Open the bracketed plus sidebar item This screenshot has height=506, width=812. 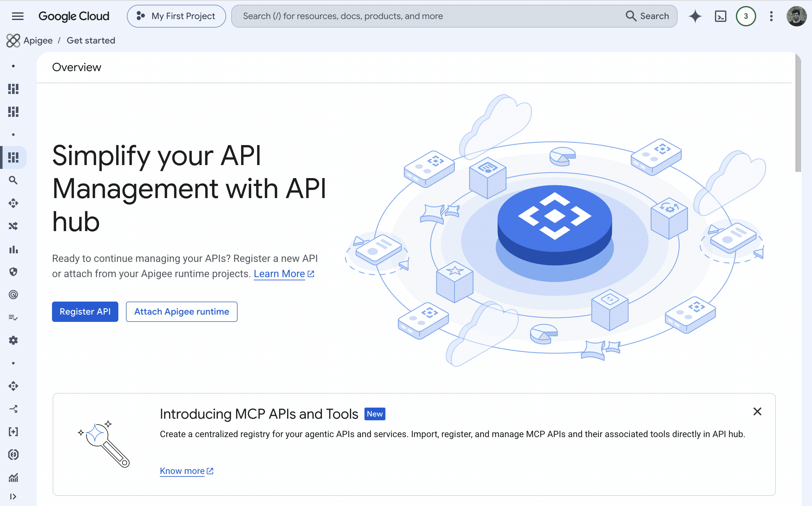point(13,431)
